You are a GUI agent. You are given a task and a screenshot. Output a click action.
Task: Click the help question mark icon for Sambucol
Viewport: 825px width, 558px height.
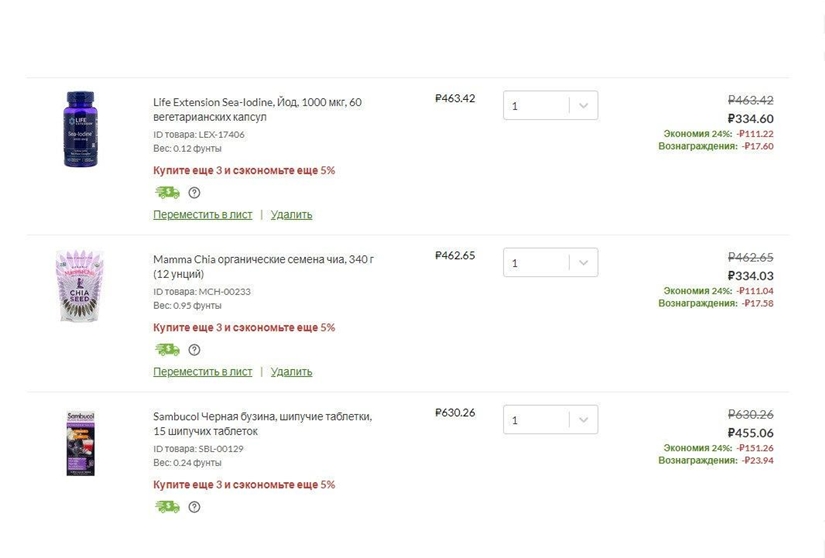point(194,507)
